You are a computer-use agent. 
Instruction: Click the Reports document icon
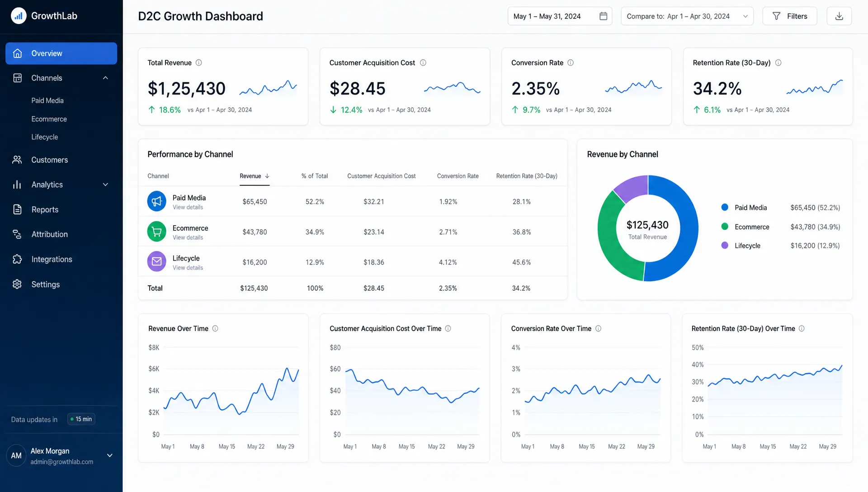pyautogui.click(x=17, y=209)
